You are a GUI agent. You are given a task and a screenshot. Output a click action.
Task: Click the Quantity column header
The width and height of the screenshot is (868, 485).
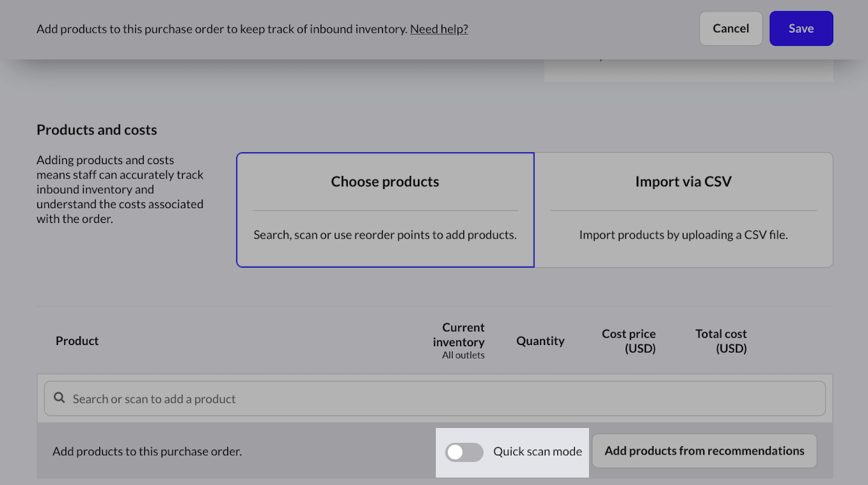click(540, 341)
